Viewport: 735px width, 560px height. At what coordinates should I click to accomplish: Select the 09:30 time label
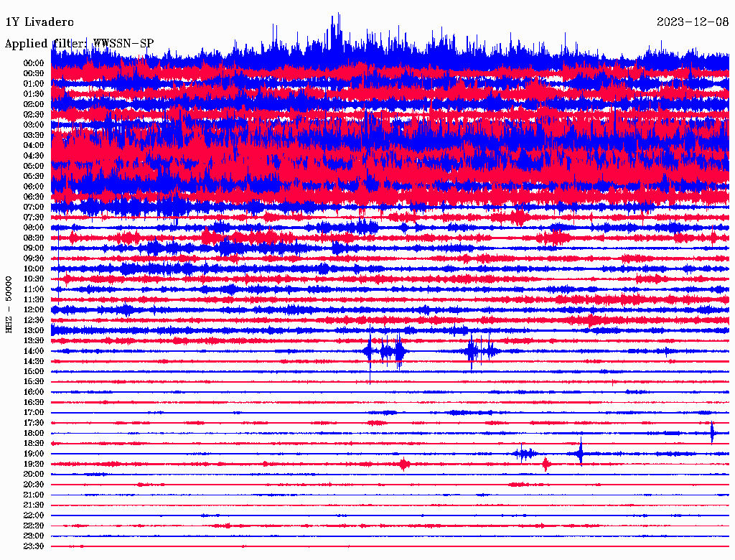pyautogui.click(x=33, y=259)
